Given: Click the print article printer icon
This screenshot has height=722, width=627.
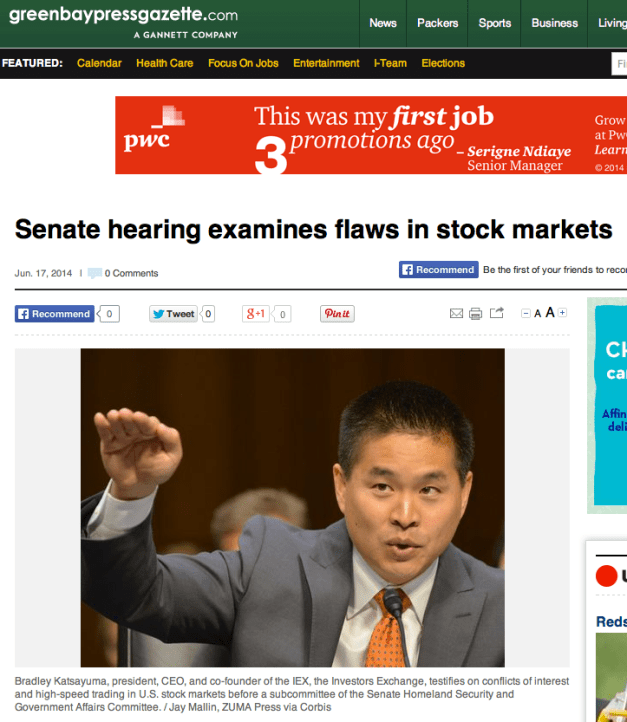Looking at the screenshot, I should tap(475, 314).
